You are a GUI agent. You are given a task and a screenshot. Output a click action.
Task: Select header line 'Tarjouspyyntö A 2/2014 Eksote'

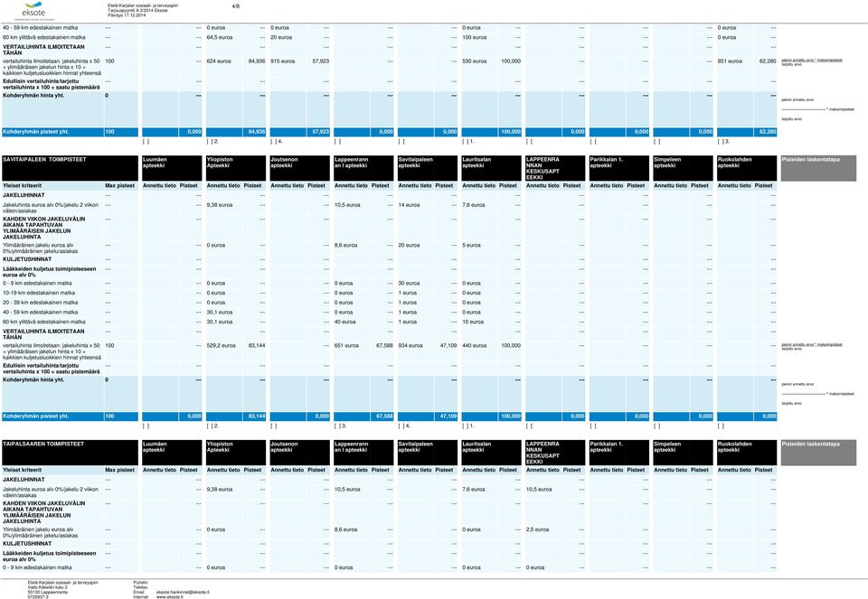click(x=137, y=11)
